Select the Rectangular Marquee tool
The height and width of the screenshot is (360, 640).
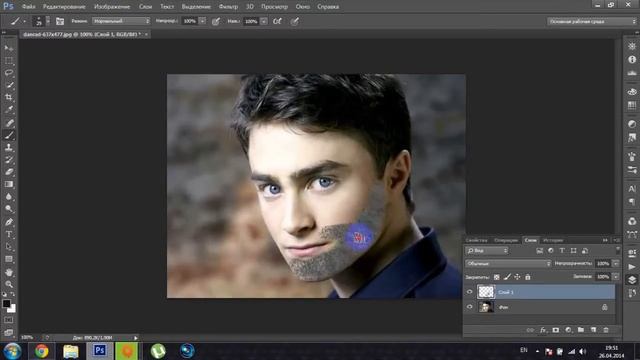click(x=9, y=60)
